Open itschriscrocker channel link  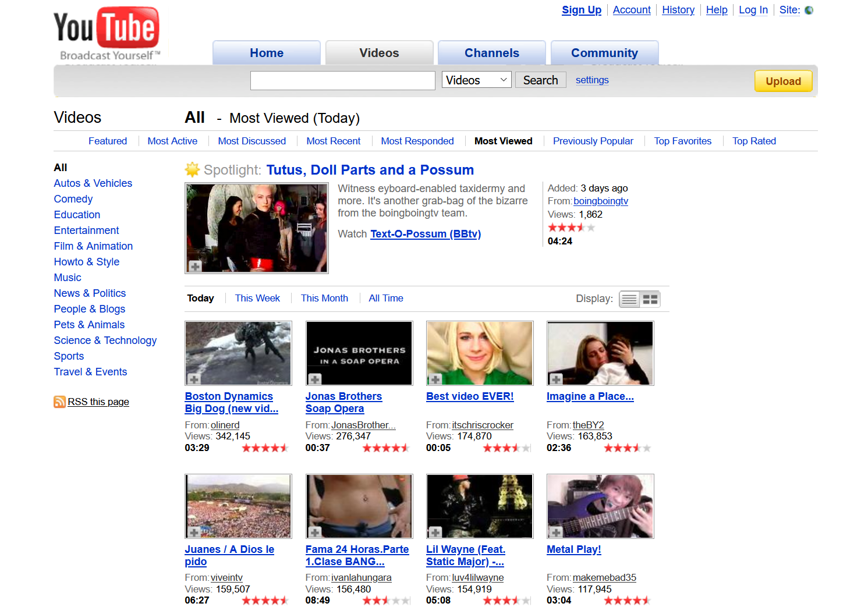coord(483,425)
